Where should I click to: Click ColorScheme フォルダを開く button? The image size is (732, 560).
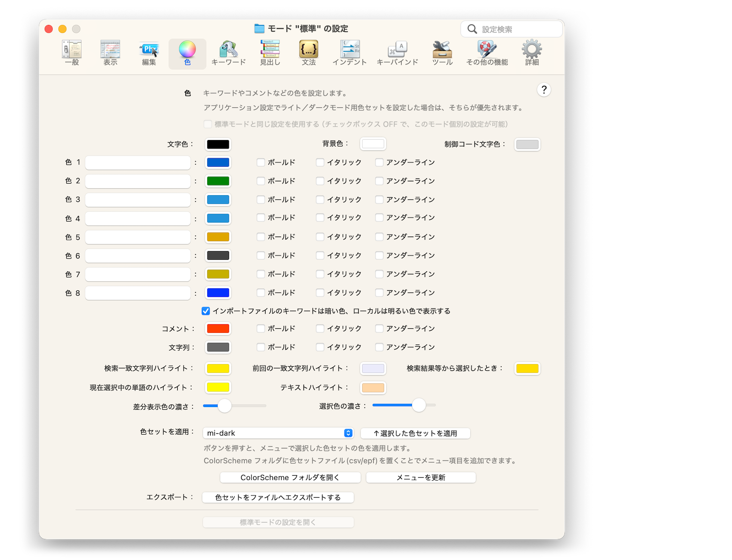(x=290, y=478)
